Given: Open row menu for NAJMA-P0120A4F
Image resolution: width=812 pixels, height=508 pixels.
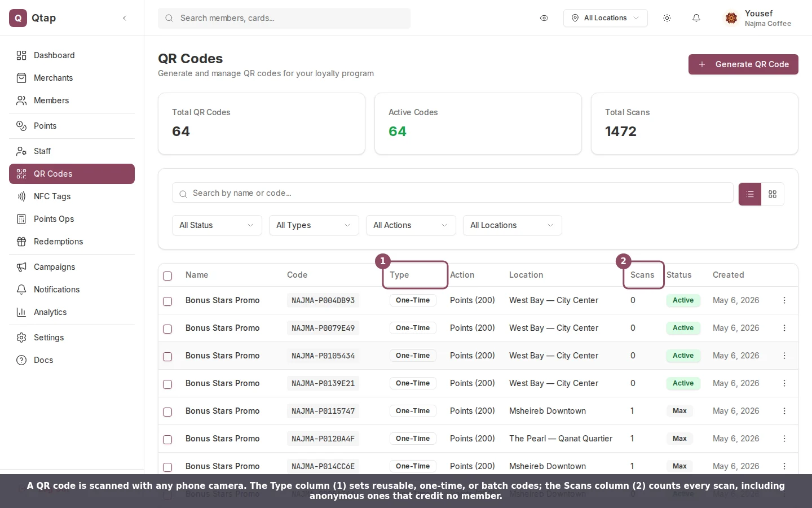Looking at the screenshot, I should [x=784, y=439].
